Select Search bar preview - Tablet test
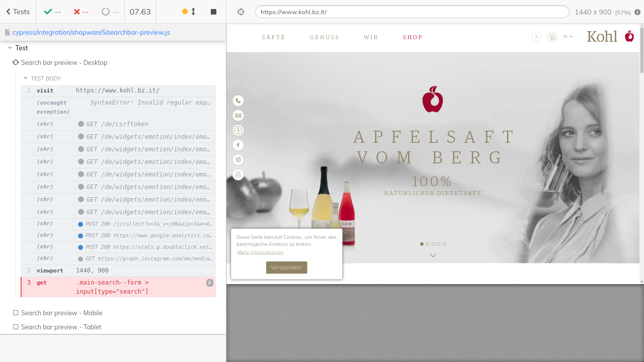The image size is (644, 362). pos(61,327)
